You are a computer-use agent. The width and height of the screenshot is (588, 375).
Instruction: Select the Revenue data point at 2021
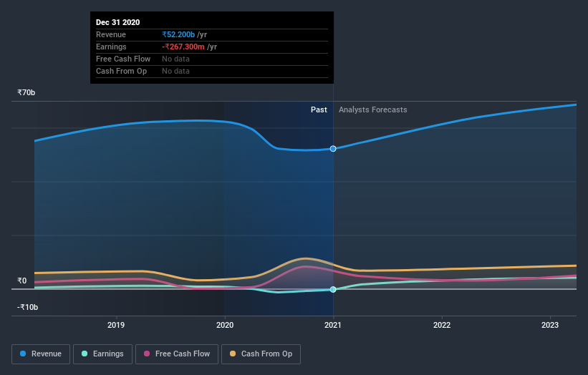tap(333, 149)
